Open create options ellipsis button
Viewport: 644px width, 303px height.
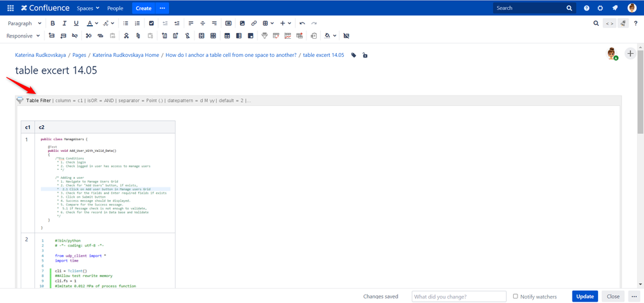point(162,8)
